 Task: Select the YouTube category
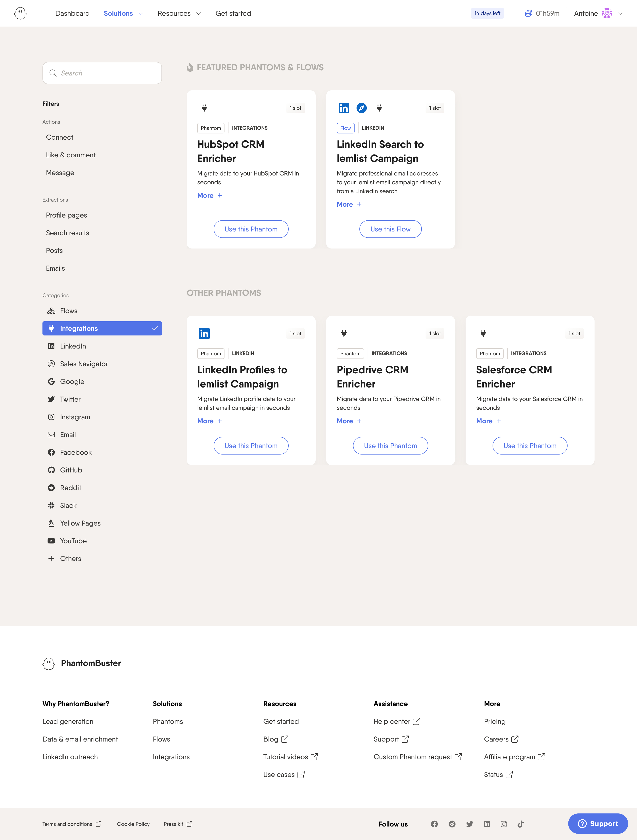pyautogui.click(x=102, y=541)
